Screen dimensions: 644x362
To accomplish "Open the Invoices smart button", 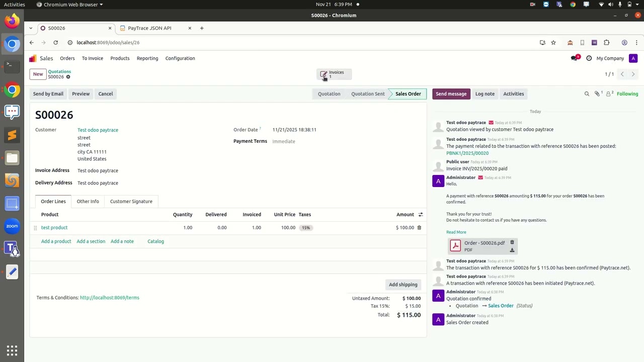I will click(x=334, y=74).
